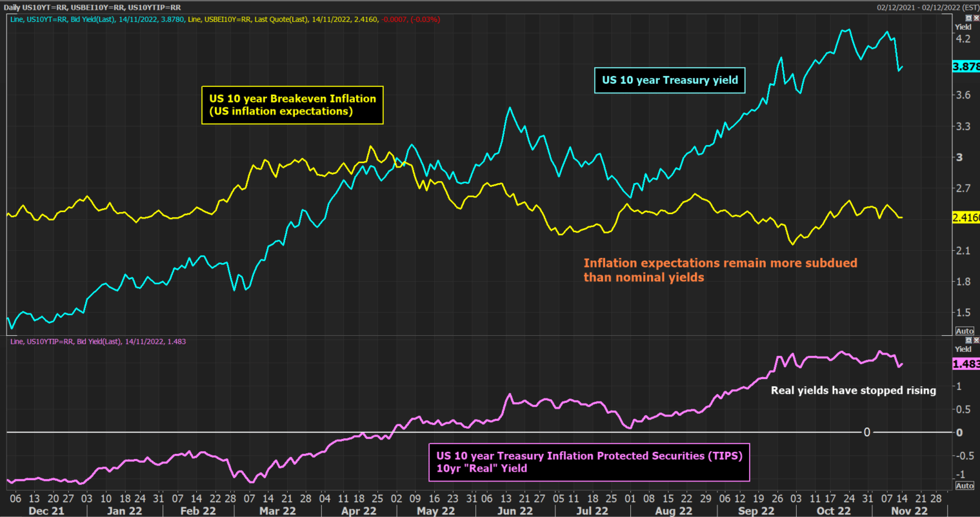Select 'Real yields have stopped rising' annotation

click(x=854, y=390)
